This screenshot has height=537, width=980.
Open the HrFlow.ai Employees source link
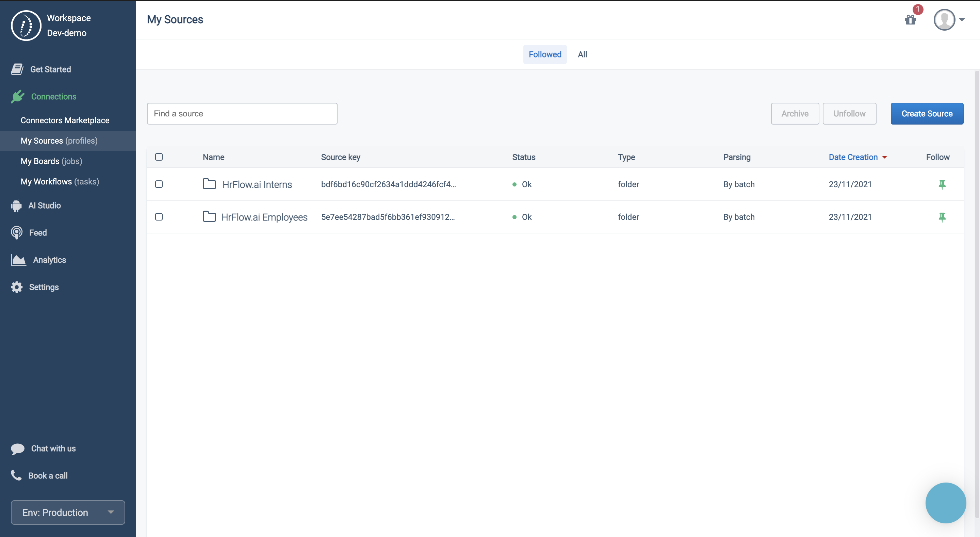click(264, 217)
